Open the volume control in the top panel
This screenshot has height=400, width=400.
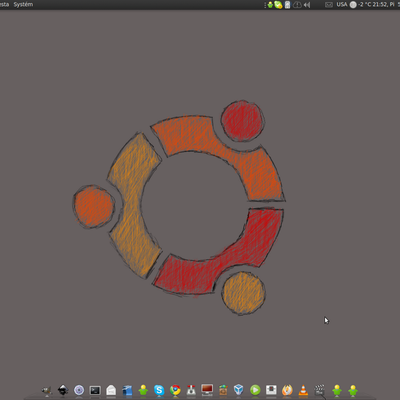pos(307,5)
